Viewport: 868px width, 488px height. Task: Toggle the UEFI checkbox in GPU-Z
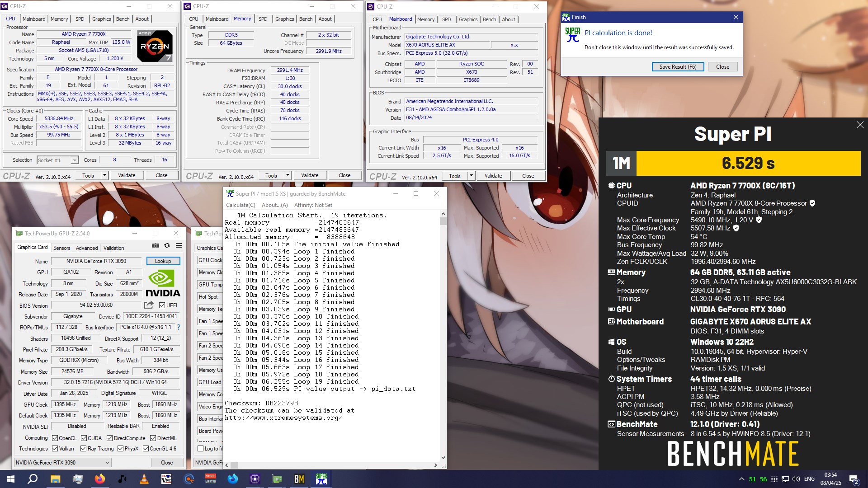point(162,305)
